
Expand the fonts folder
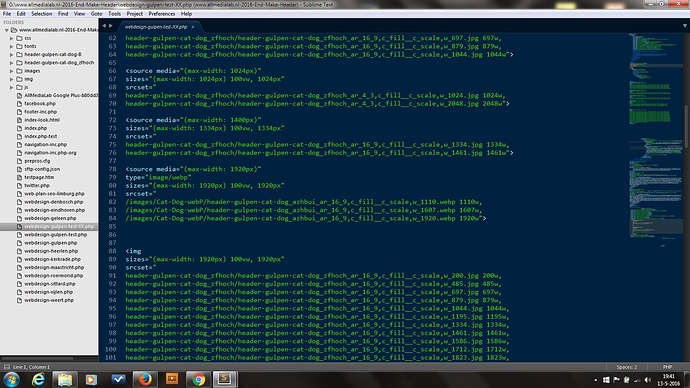pyautogui.click(x=12, y=46)
